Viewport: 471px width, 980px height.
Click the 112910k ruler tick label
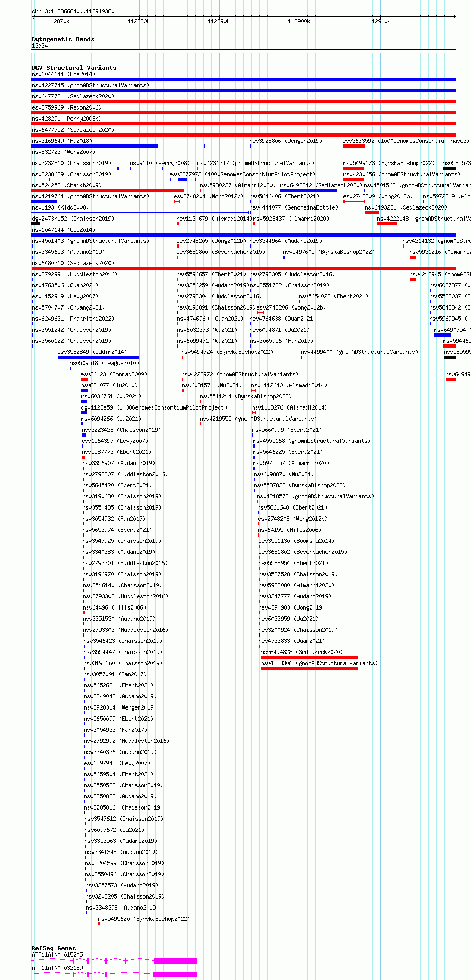pyautogui.click(x=379, y=21)
